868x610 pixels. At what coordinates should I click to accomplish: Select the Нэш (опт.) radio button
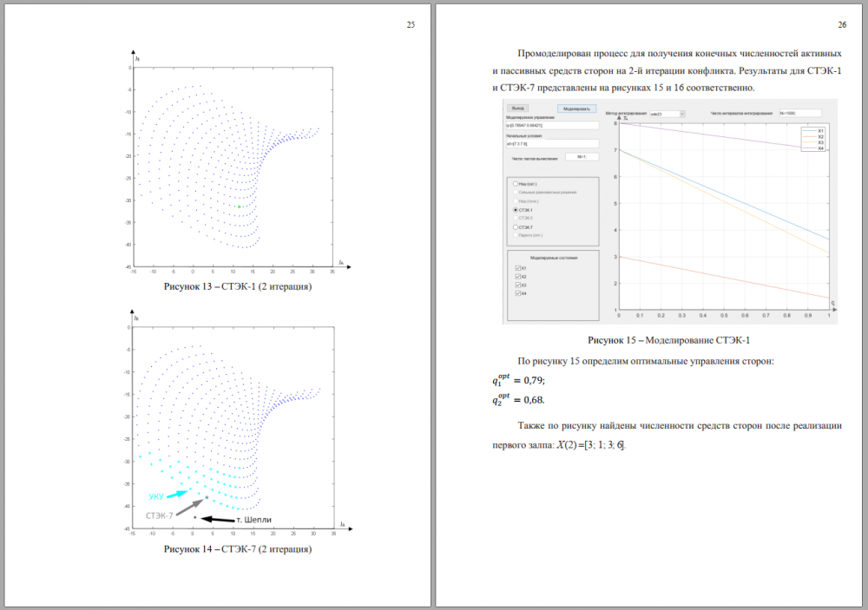(x=516, y=184)
